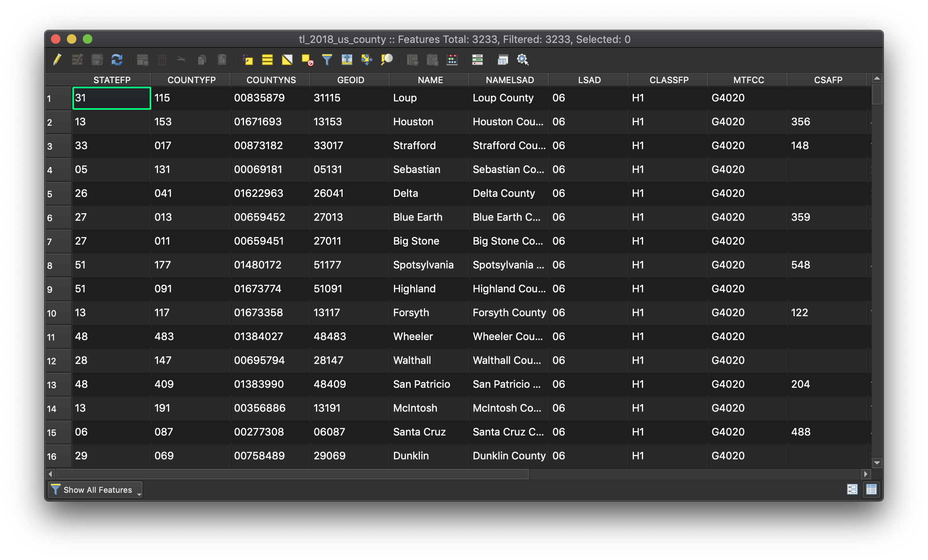Open Select features using an expression
The height and width of the screenshot is (560, 928).
248,60
